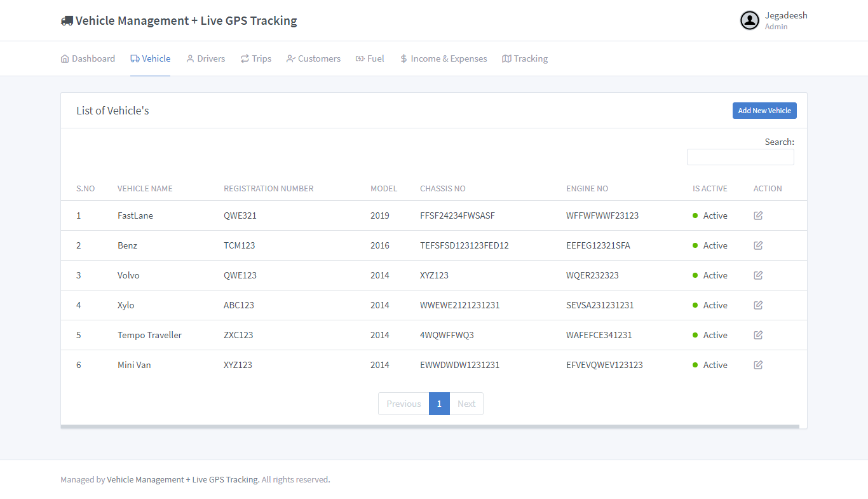Image resolution: width=868 pixels, height=499 pixels.
Task: Edit the FastLane vehicle record
Action: pos(758,215)
